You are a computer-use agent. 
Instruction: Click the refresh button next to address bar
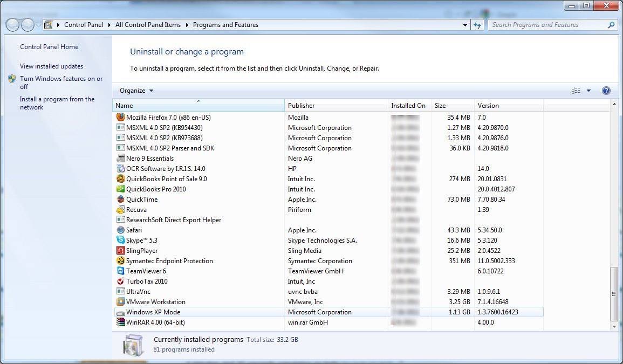pyautogui.click(x=477, y=25)
